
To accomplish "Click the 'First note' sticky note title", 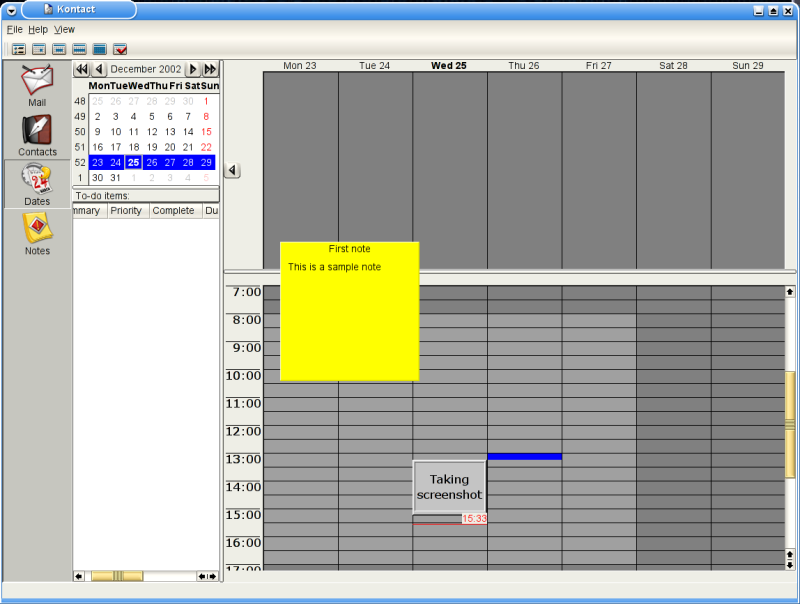I will (349, 249).
